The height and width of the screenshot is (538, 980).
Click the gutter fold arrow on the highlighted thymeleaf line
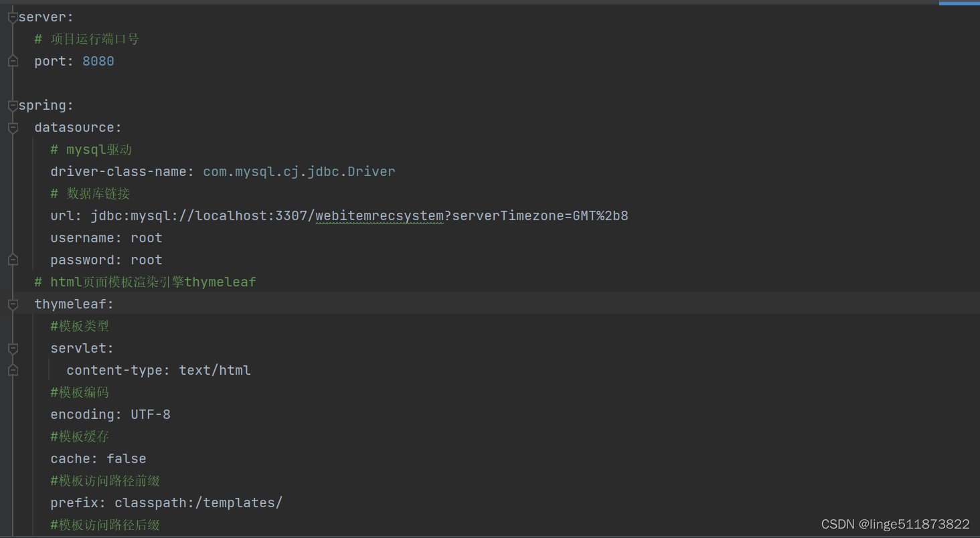[12, 304]
